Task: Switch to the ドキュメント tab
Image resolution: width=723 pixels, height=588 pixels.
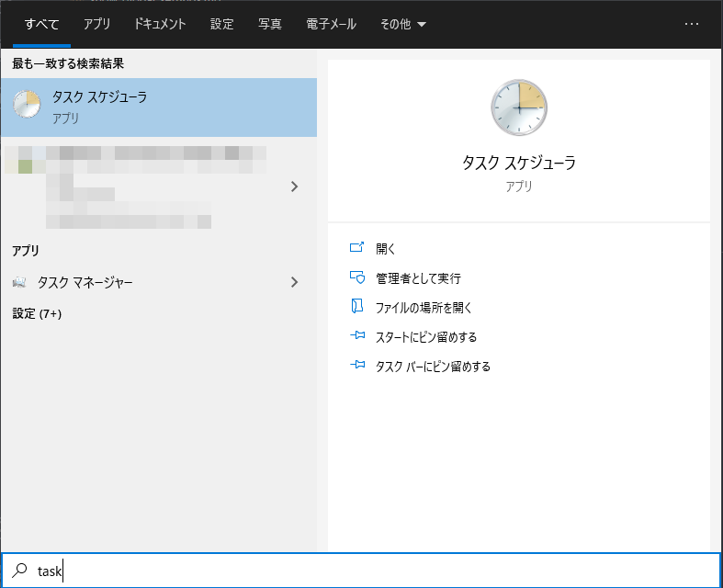Action: click(160, 24)
